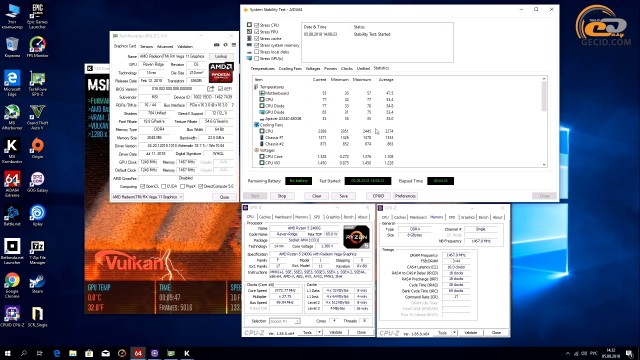
Task: Open Bethesda.net Launcher desktop icon
Action: click(12, 252)
